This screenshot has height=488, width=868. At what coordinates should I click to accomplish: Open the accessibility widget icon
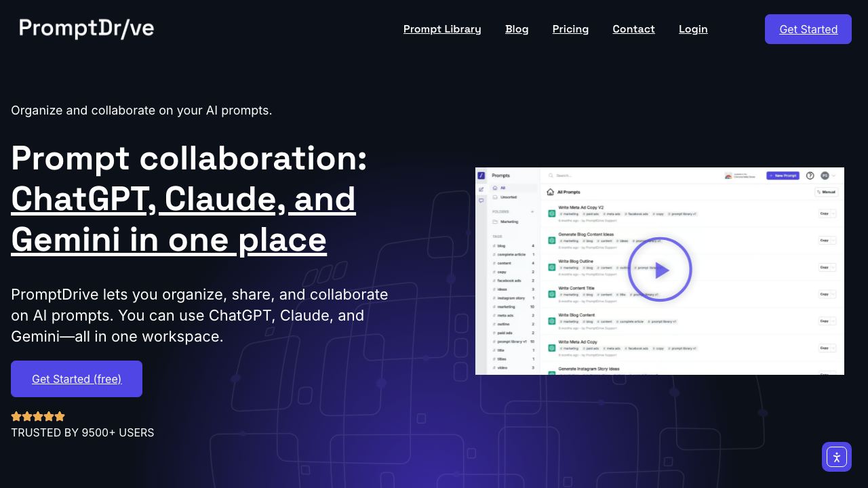[837, 457]
